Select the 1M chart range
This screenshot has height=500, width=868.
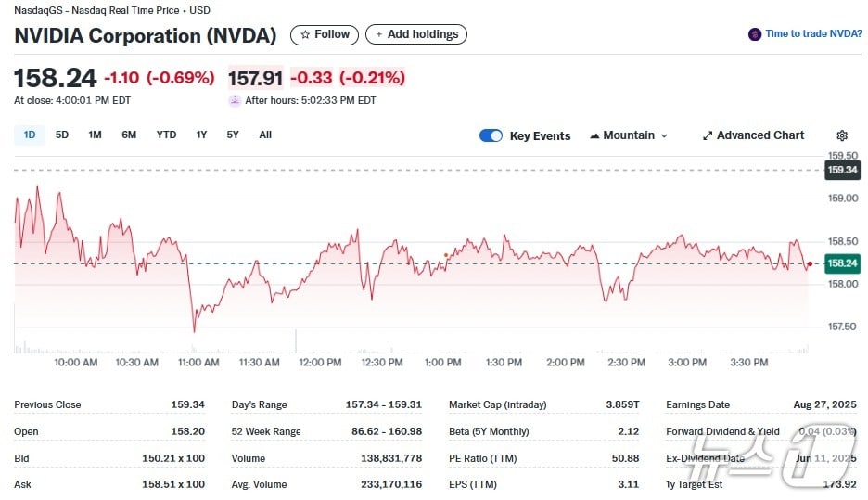95,135
